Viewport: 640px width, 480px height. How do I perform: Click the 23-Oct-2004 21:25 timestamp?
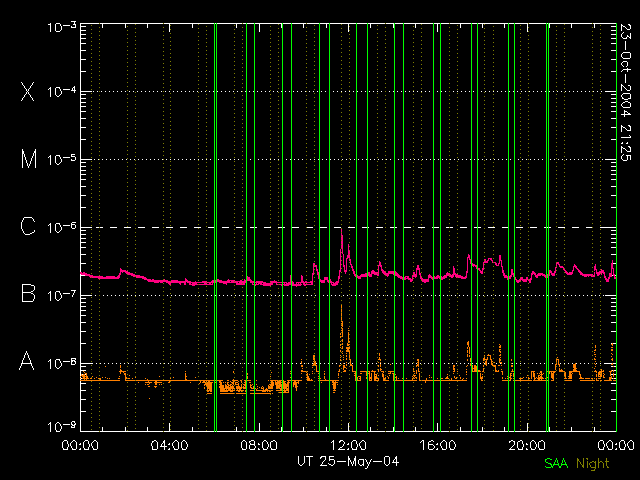[625, 92]
